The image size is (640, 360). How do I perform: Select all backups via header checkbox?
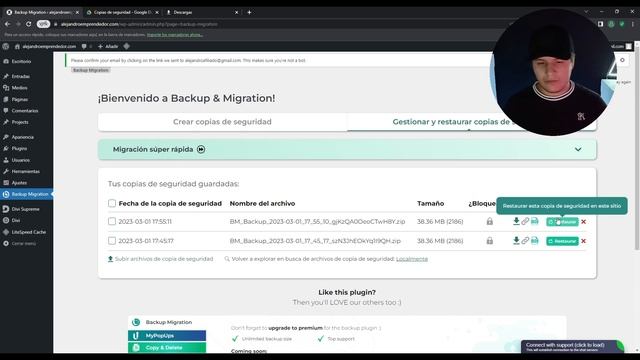click(112, 203)
